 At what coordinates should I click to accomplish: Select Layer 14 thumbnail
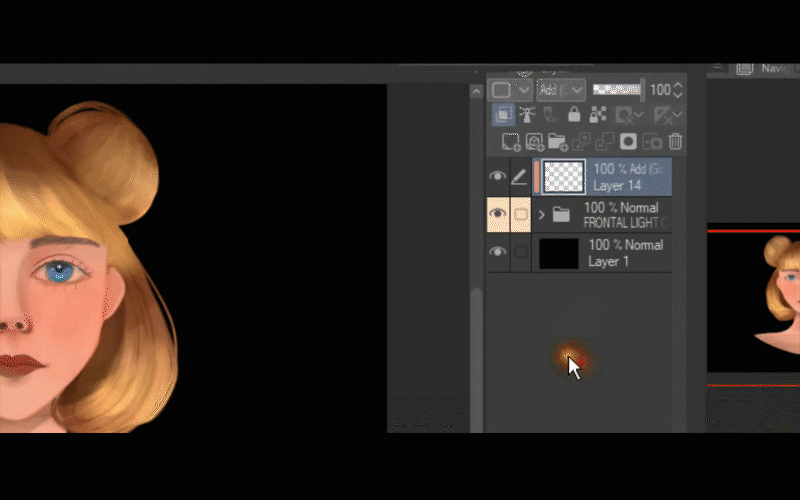[x=564, y=177]
